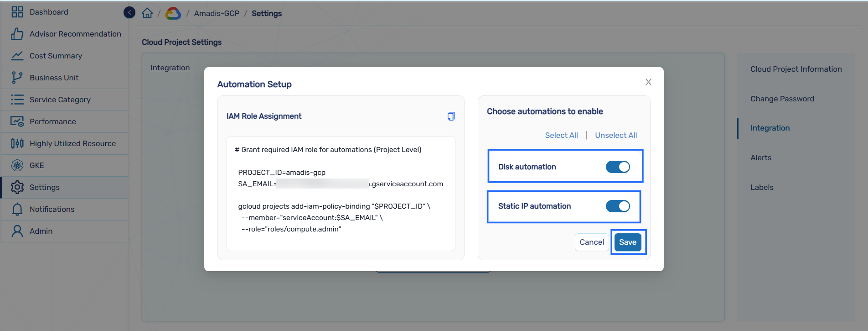Click Amadis-GCP in the breadcrumb
868x331 pixels.
[217, 13]
